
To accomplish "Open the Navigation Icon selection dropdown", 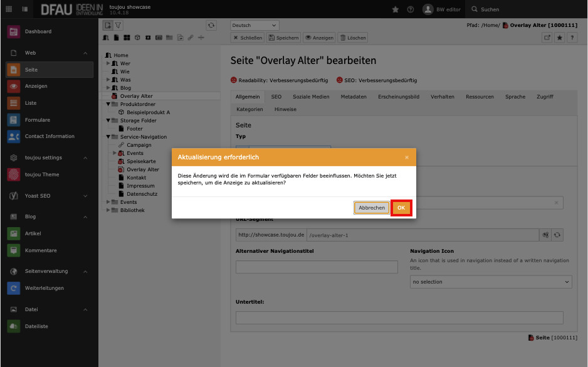I will pyautogui.click(x=491, y=282).
